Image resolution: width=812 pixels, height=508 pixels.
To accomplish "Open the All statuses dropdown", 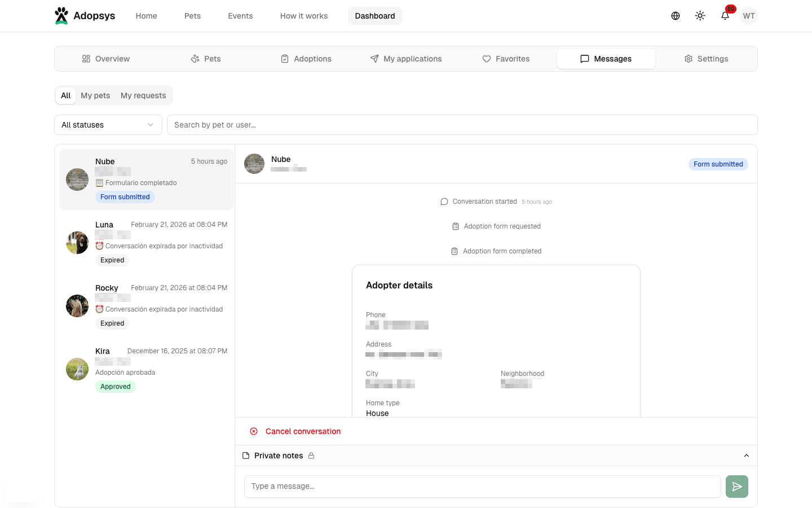I will click(108, 124).
